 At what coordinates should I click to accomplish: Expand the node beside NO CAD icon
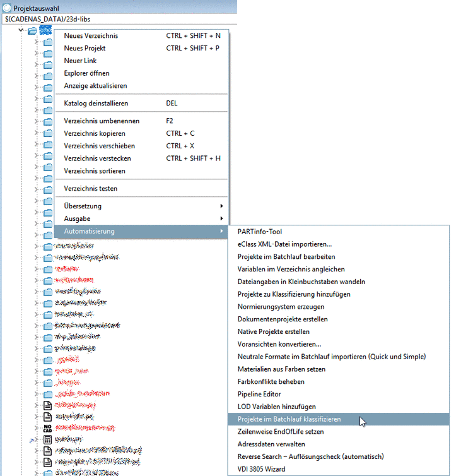pos(36,428)
